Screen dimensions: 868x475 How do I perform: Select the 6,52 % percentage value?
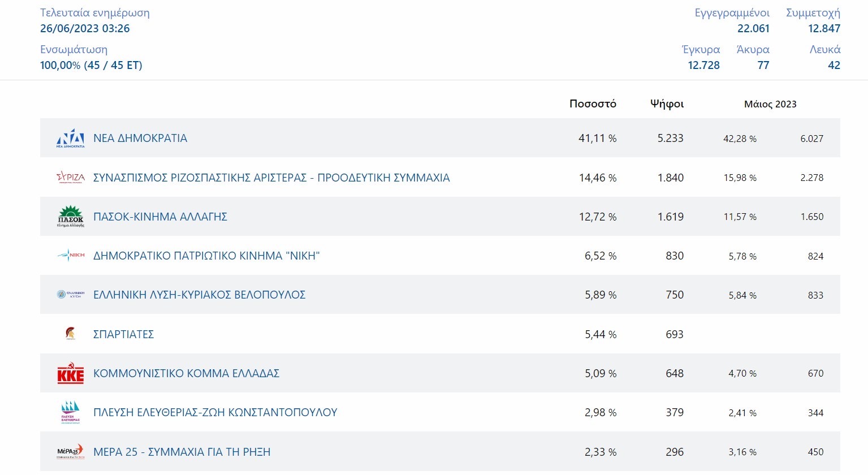(601, 256)
